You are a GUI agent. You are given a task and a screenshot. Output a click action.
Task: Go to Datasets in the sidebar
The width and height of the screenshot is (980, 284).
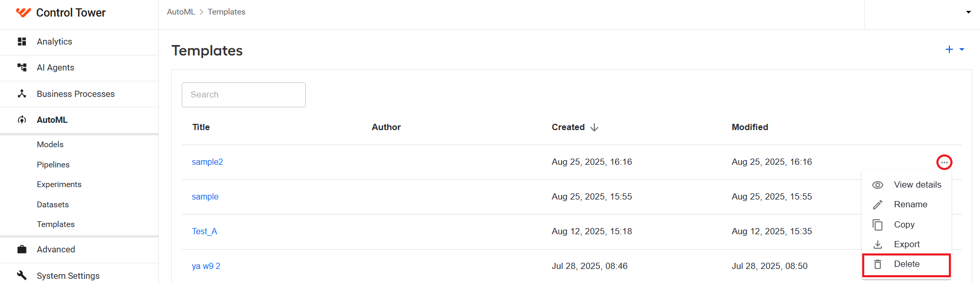point(53,205)
